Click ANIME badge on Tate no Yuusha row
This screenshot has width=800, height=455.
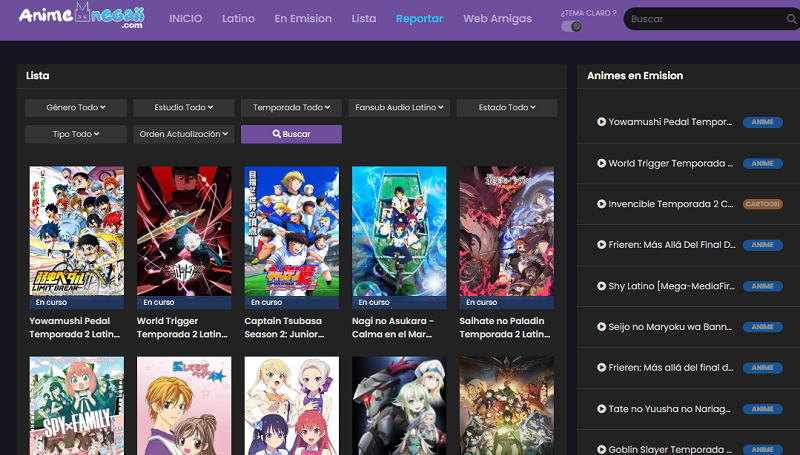pos(762,409)
